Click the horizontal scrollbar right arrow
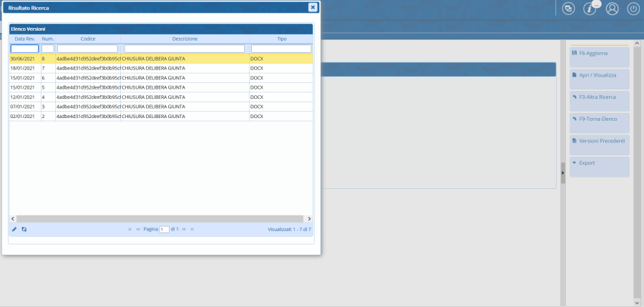This screenshot has width=644, height=307. pos(309,218)
